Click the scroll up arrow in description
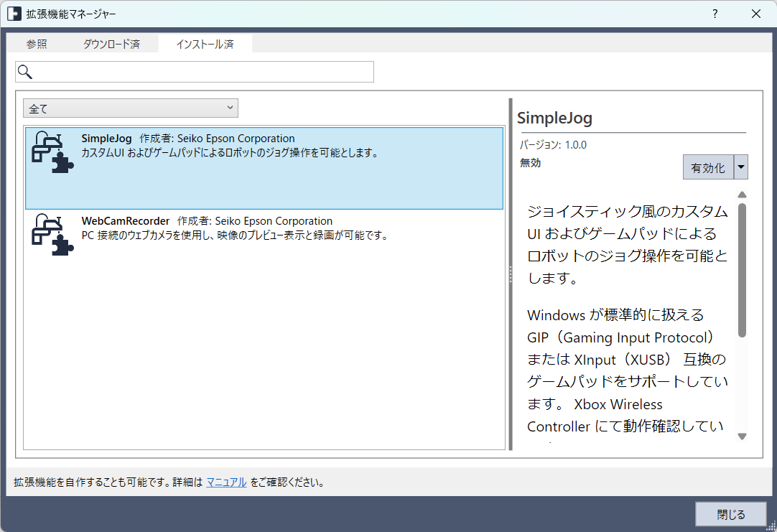Image resolution: width=777 pixels, height=532 pixels. pos(742,195)
